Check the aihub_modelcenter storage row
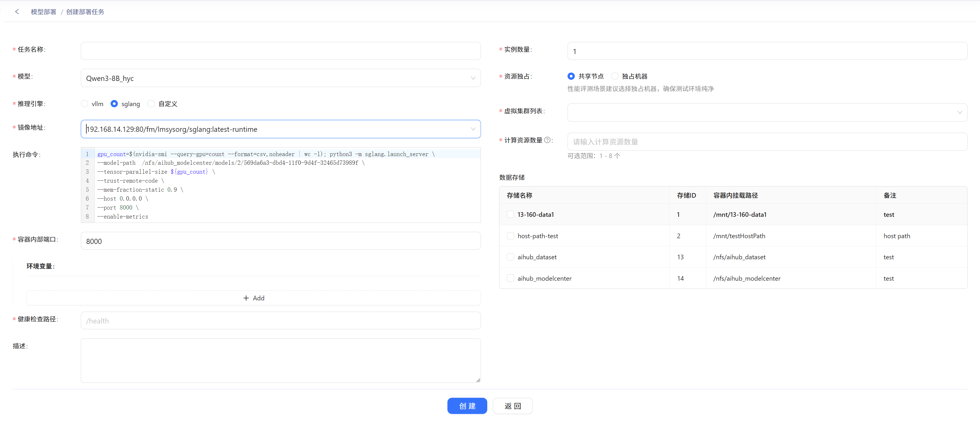980x444 pixels. [x=511, y=278]
